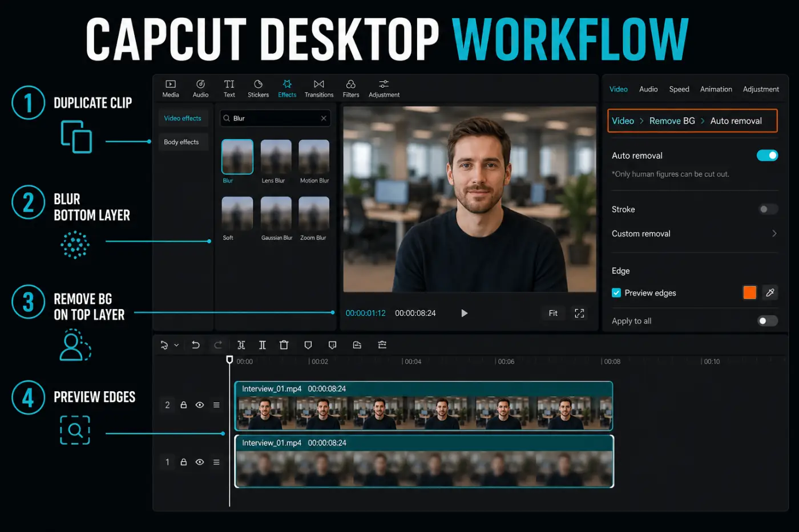This screenshot has height=532, width=799.
Task: Select blurred Interview_01.mp4 clip on track 1
Action: (x=424, y=461)
